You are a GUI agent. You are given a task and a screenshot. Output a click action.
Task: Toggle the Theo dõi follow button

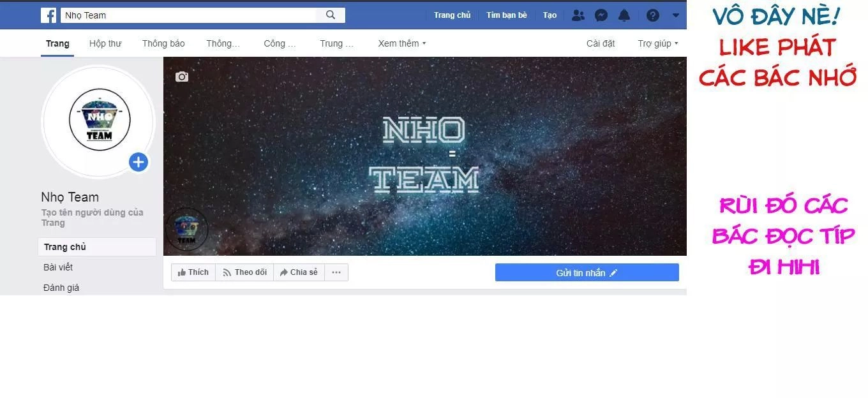(244, 272)
